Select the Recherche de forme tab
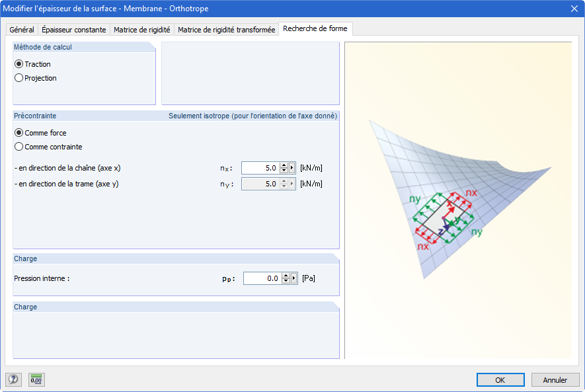This screenshot has height=392, width=585. [x=315, y=28]
